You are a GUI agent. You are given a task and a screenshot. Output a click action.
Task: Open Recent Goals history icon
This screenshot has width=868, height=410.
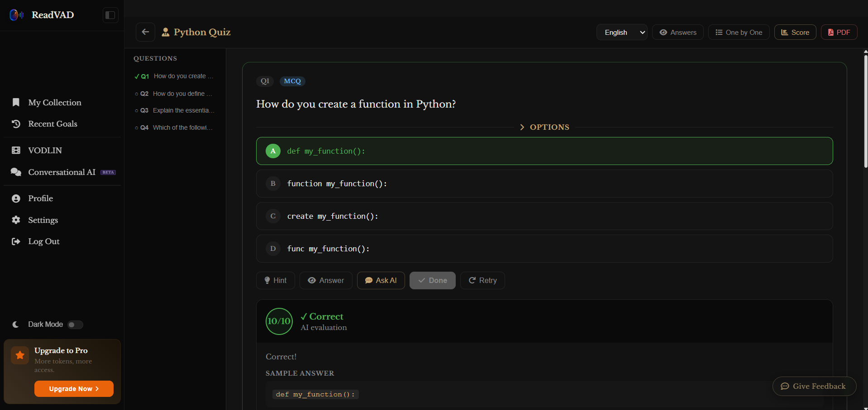point(16,124)
